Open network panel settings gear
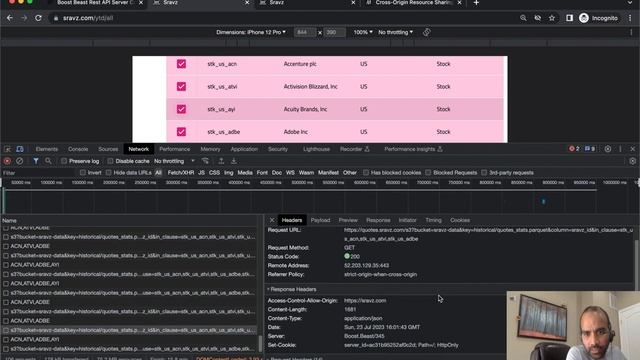640x360 pixels. tap(633, 161)
